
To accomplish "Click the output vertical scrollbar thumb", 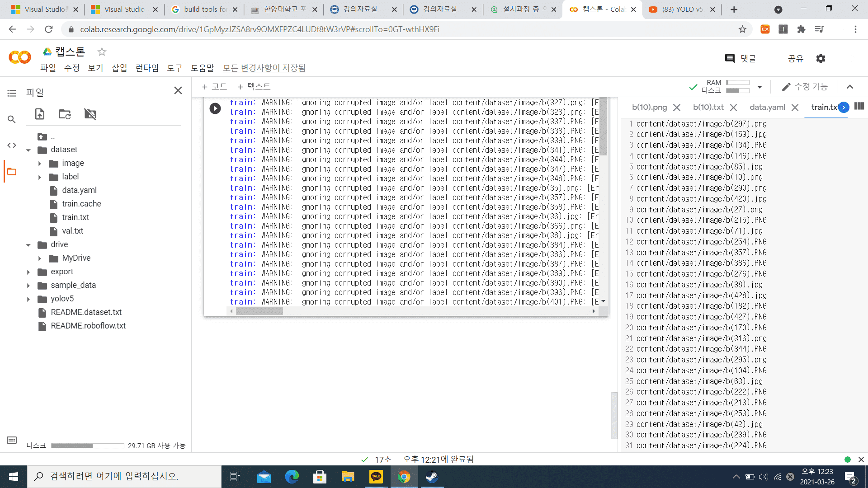I will click(x=604, y=127).
